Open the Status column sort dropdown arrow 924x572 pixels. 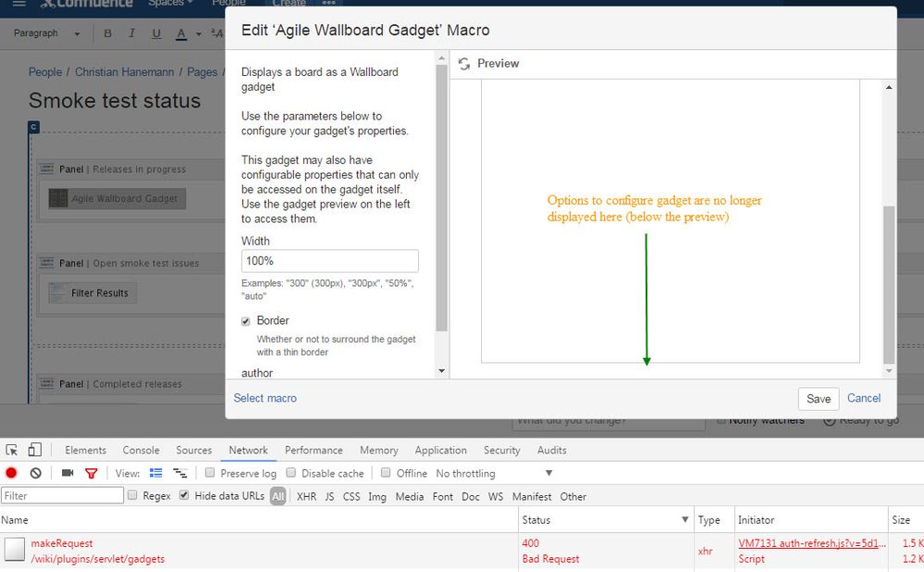tap(684, 519)
